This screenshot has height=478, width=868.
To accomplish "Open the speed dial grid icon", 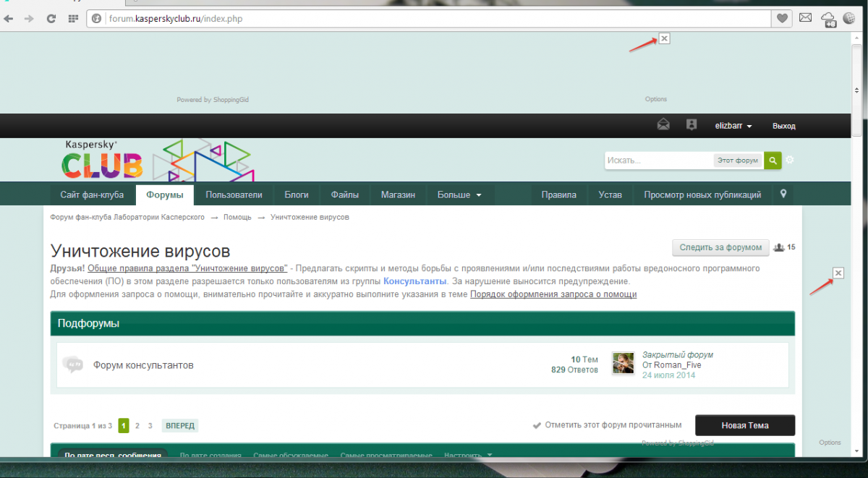I will 72,18.
